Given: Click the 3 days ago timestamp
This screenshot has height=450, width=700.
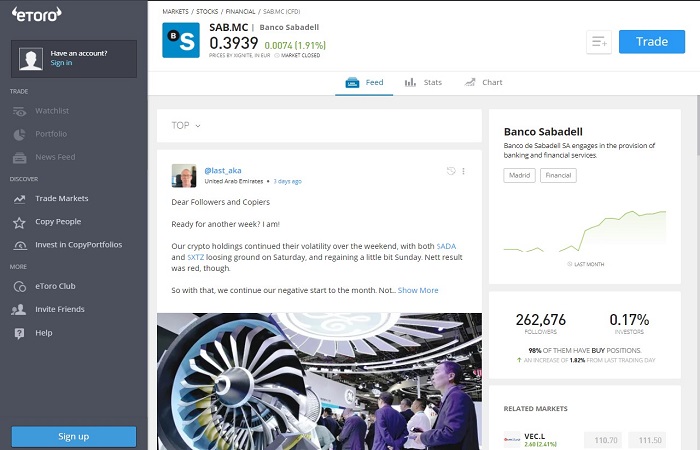Looking at the screenshot, I should pos(288,181).
